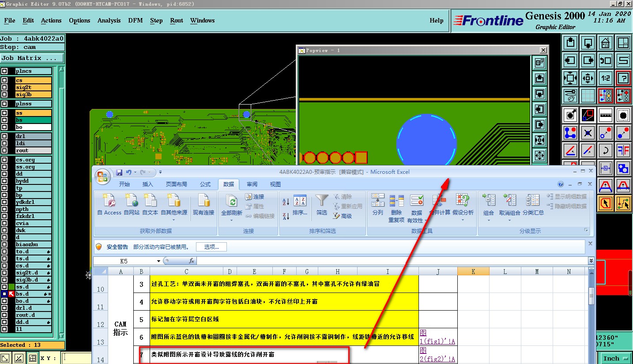Screen dimensions: 633x364
Task: Click the mirrored F flip icon
Action: 623,150
